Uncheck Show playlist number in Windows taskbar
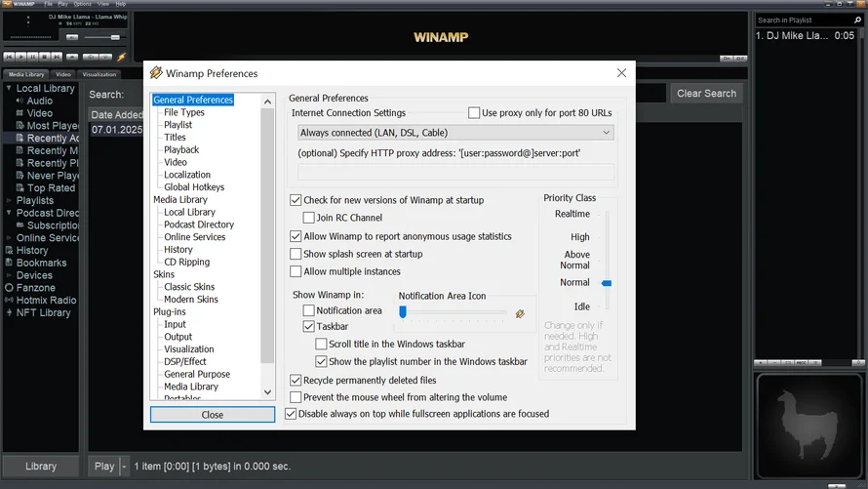The width and height of the screenshot is (868, 489). point(321,362)
